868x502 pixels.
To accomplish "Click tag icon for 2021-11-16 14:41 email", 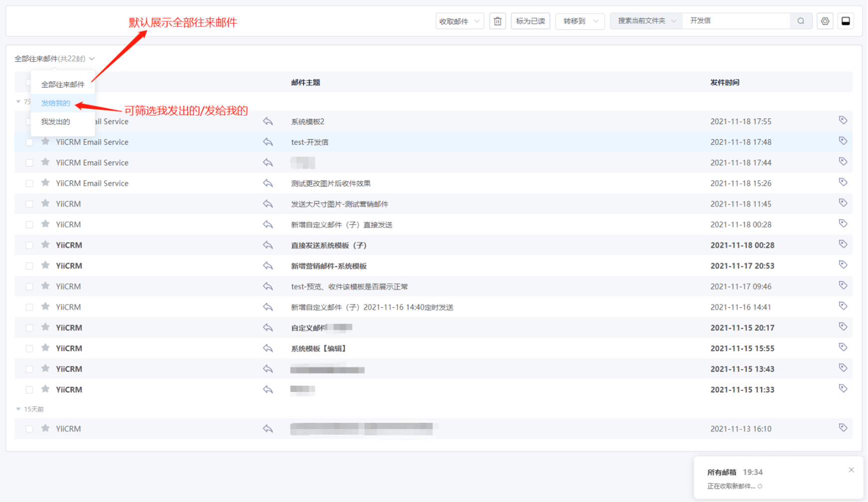I will coord(843,306).
